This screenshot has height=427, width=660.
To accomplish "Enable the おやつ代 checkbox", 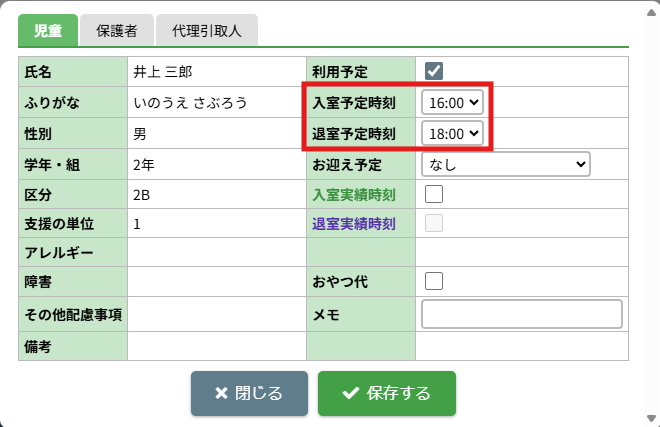I will [434, 281].
